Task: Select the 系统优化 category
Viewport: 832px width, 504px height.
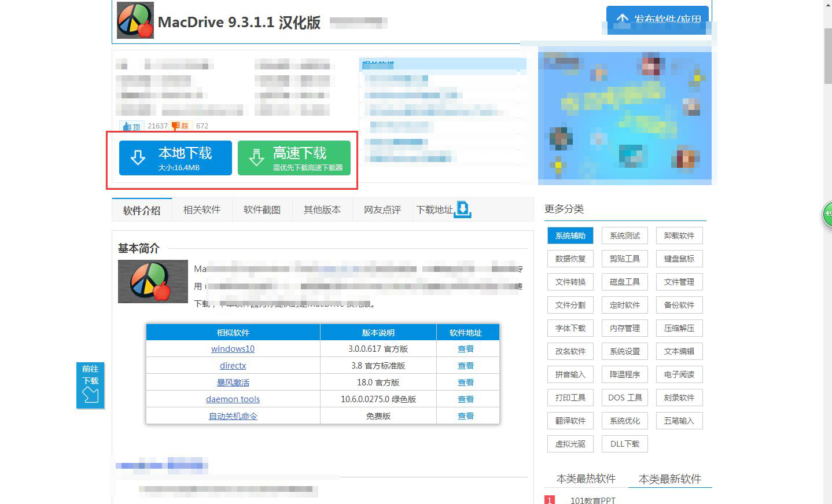Action: [x=625, y=421]
